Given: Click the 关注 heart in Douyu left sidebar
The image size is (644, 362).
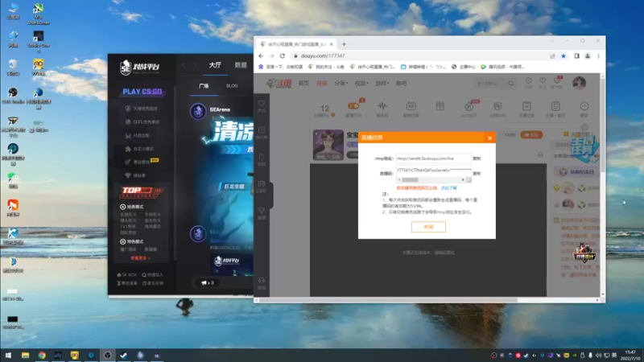Looking at the screenshot, I should click(x=261, y=106).
